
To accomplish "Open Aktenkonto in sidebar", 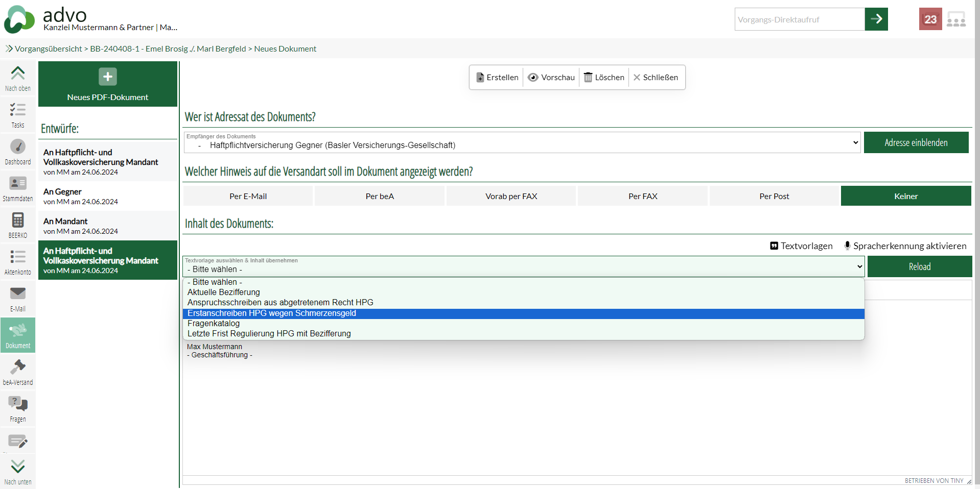I will (x=18, y=262).
